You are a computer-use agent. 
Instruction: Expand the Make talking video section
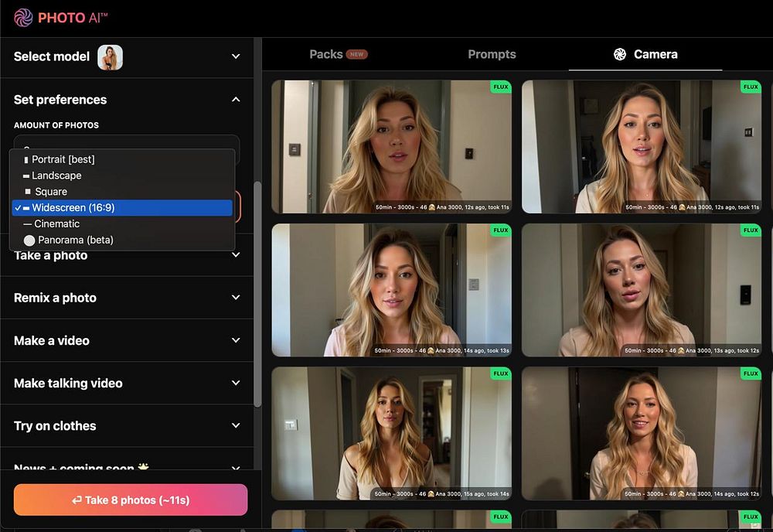128,383
